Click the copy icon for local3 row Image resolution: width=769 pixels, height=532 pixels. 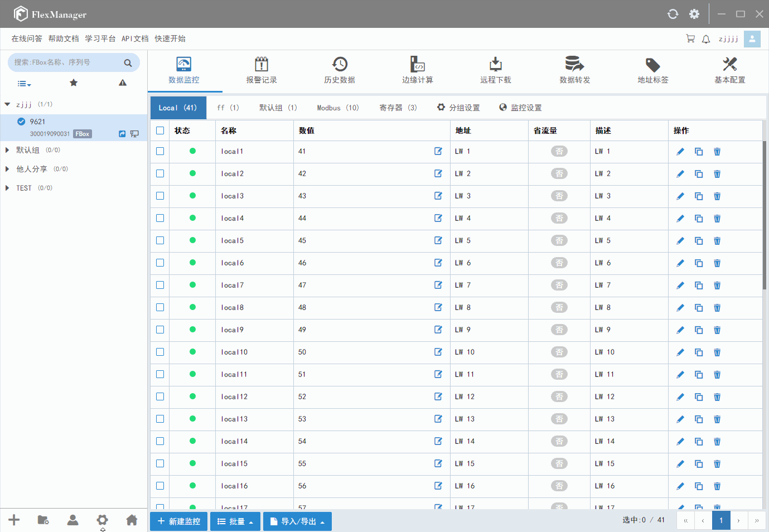[699, 196]
